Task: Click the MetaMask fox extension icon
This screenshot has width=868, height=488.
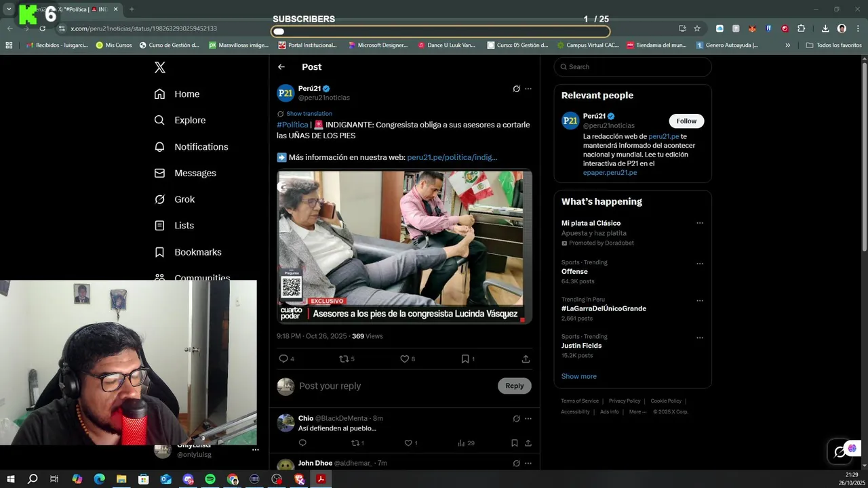Action: 752,28
